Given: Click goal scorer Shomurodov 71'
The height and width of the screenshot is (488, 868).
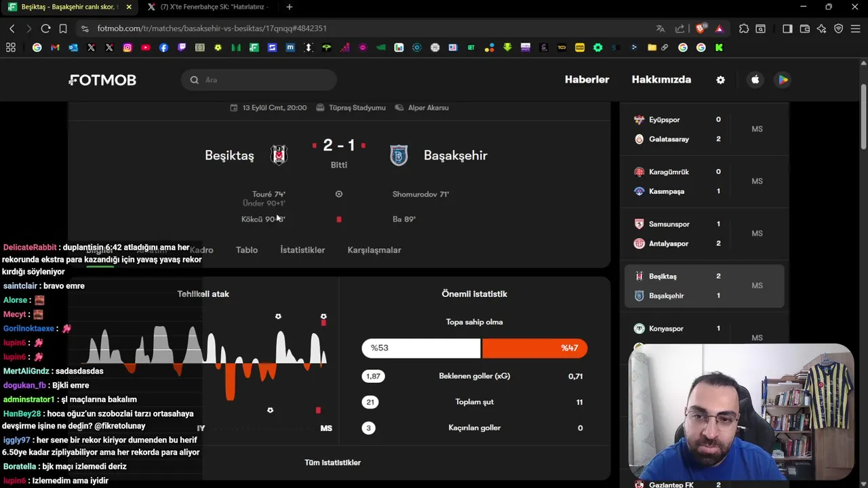Looking at the screenshot, I should (x=420, y=194).
